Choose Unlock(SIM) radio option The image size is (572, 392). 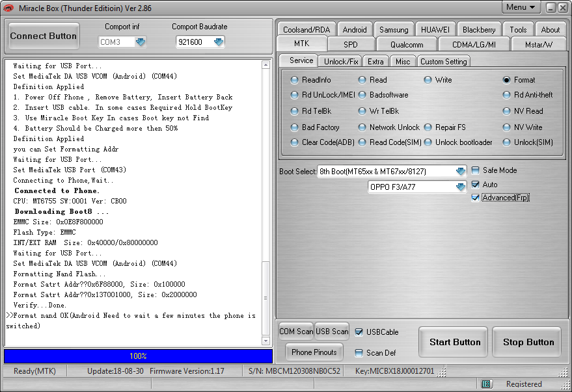(x=506, y=142)
